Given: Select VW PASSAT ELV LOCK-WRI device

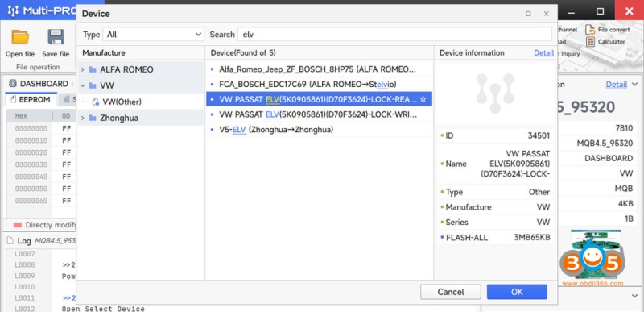Looking at the screenshot, I should pyautogui.click(x=319, y=114).
